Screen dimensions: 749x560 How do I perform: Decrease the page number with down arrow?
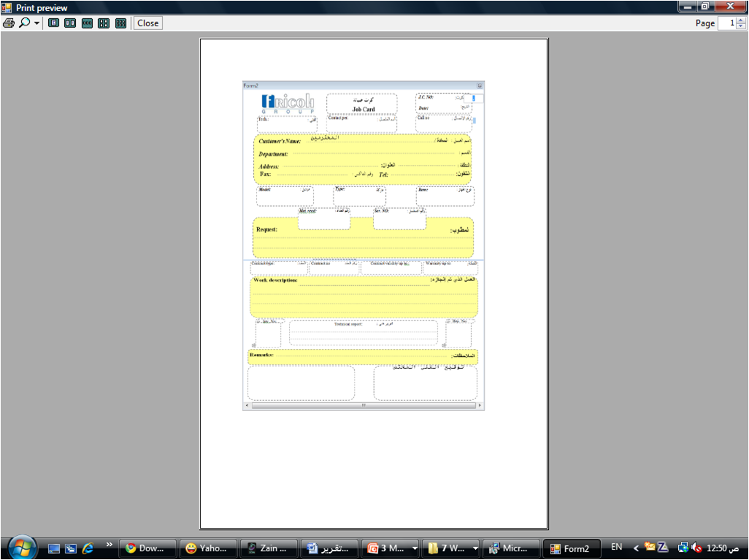(x=742, y=27)
